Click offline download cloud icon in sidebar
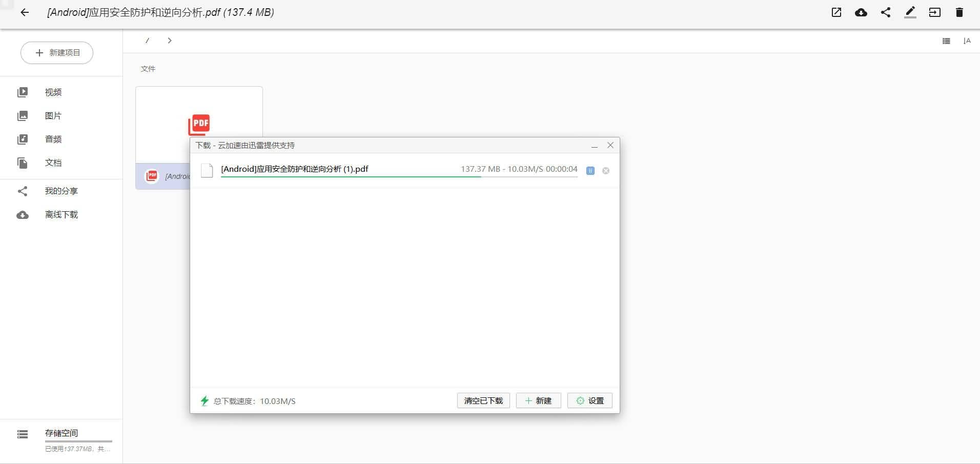This screenshot has height=464, width=980. pyautogui.click(x=23, y=215)
